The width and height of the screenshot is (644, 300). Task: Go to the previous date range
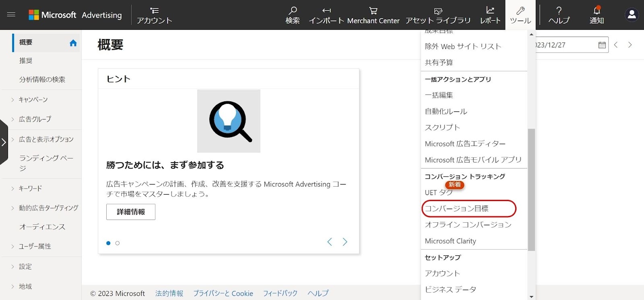pos(616,45)
